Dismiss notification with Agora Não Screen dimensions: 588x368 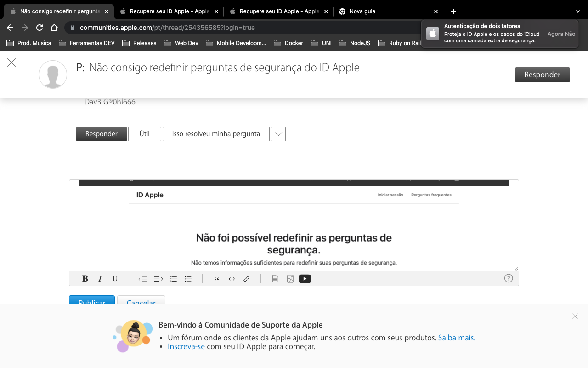[x=561, y=34]
